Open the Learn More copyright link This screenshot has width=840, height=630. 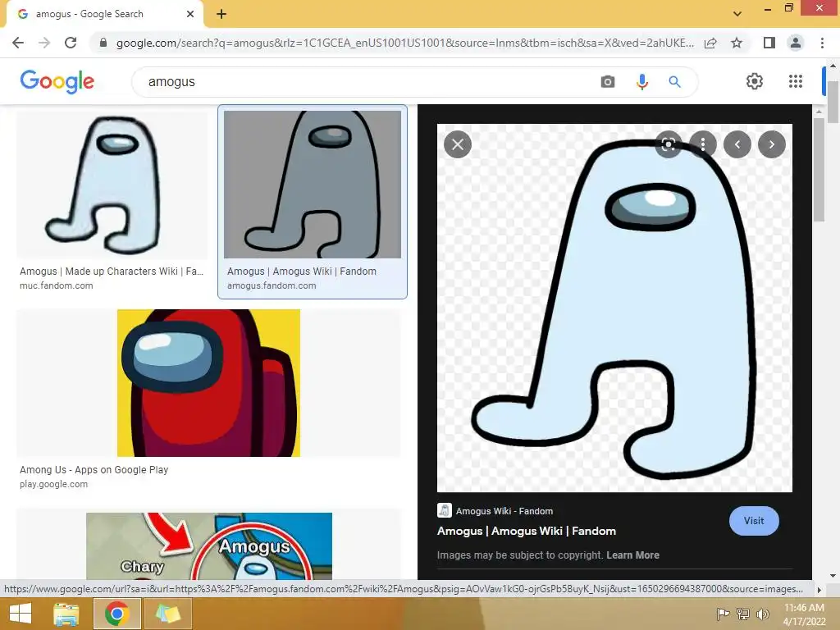(x=632, y=555)
